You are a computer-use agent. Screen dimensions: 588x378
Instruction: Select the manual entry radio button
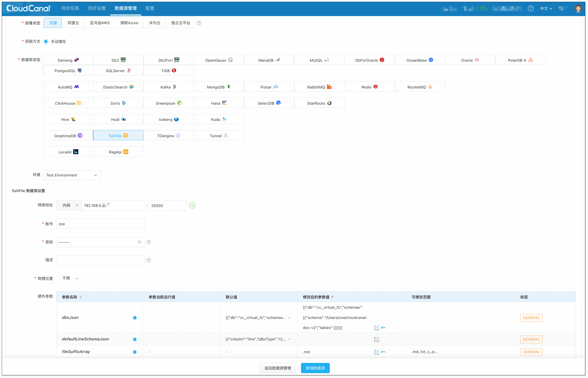[x=46, y=42]
